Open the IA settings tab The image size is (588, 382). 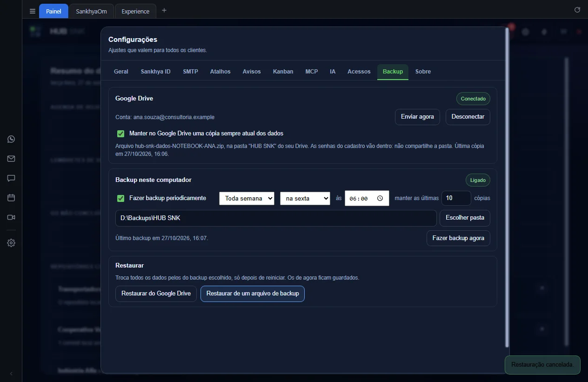pyautogui.click(x=333, y=72)
